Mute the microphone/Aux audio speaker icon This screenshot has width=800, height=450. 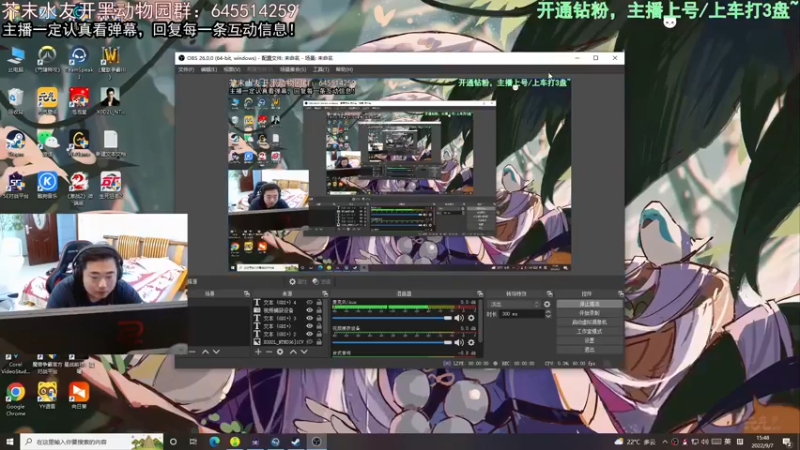(x=459, y=318)
